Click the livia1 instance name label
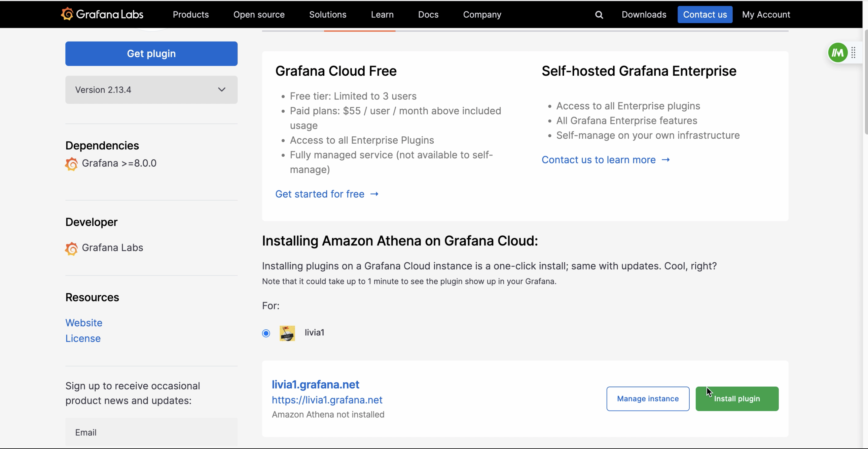This screenshot has height=449, width=868. click(x=314, y=332)
